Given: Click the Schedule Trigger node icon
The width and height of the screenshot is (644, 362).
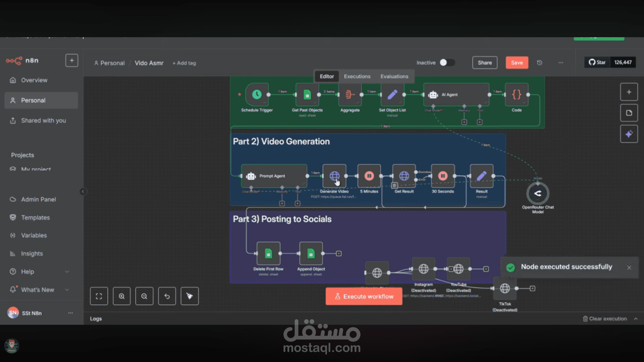Looking at the screenshot, I should pos(257,95).
